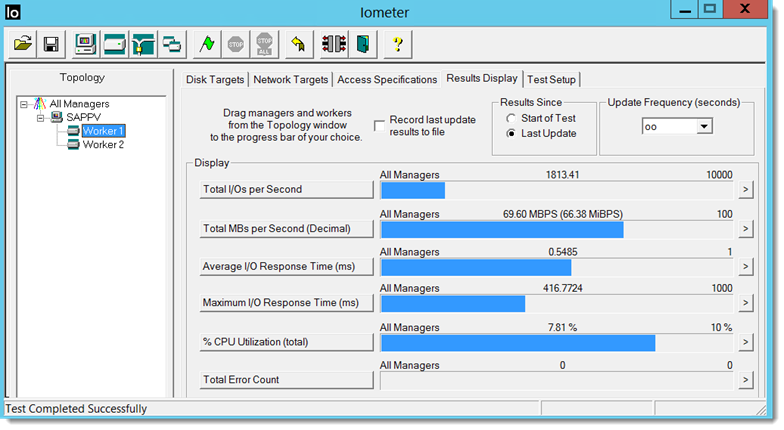Stop all tests

point(264,44)
